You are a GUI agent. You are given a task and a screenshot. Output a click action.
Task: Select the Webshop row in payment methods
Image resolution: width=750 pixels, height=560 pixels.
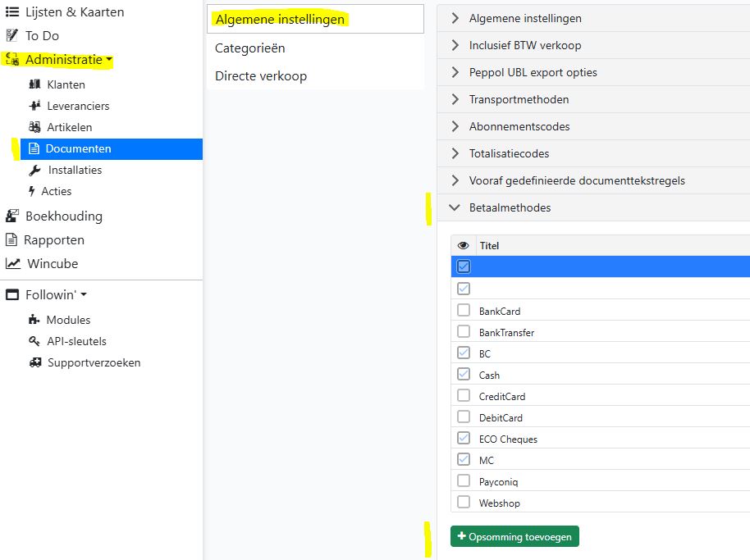click(601, 503)
